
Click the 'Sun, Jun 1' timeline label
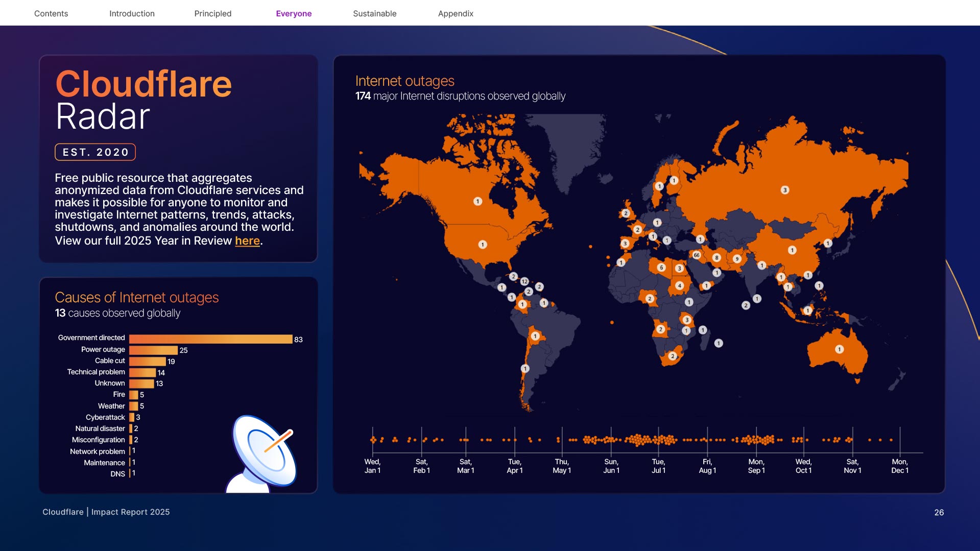click(x=611, y=466)
